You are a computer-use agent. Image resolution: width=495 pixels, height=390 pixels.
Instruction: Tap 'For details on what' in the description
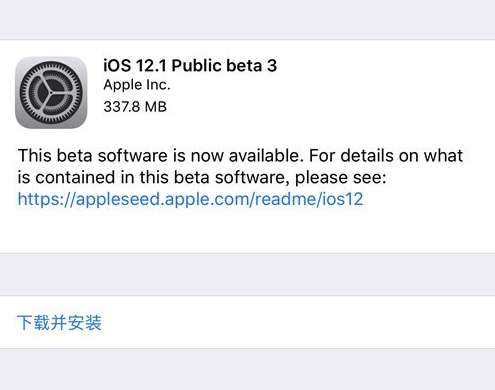[386, 156]
